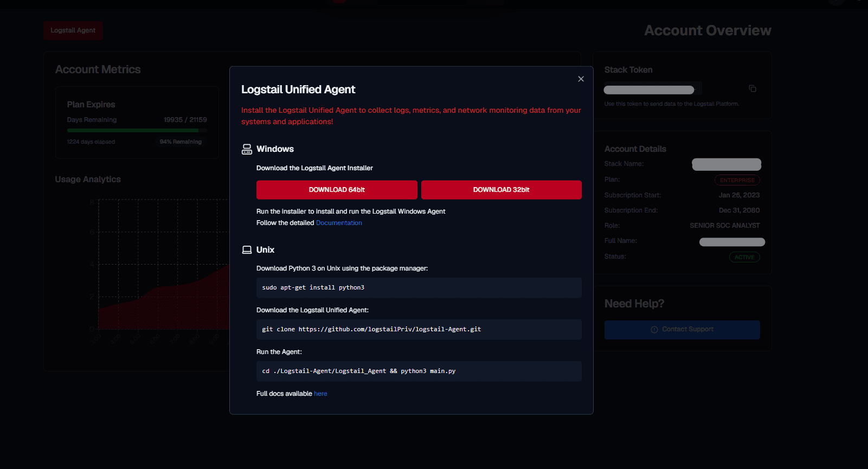The height and width of the screenshot is (469, 868).
Task: Click the 'Jan 26, 2023' subscription start
Action: point(739,195)
